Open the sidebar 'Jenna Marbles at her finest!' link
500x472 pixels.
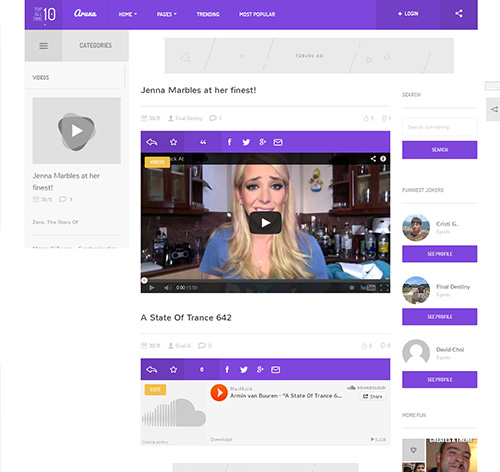(66, 181)
